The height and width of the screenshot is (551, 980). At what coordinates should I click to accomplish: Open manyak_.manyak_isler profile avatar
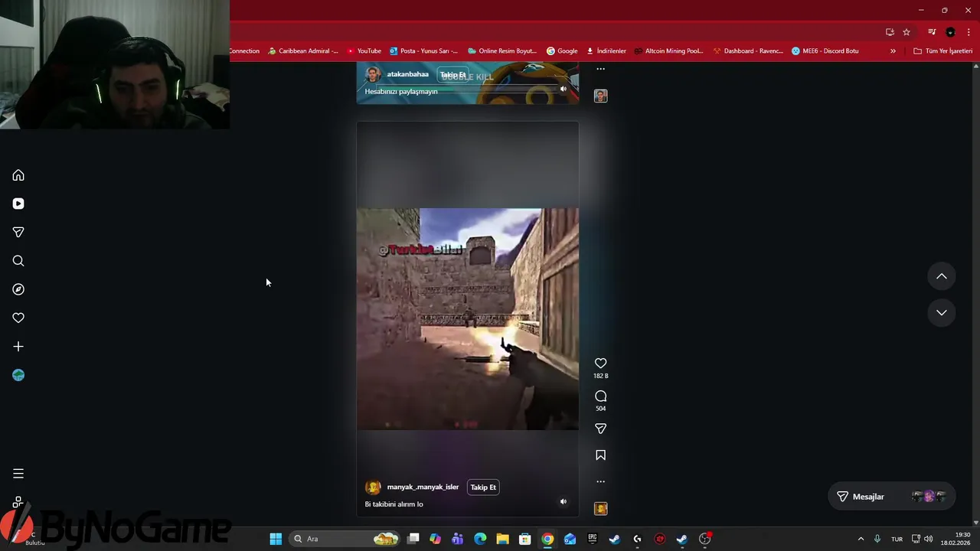(373, 487)
